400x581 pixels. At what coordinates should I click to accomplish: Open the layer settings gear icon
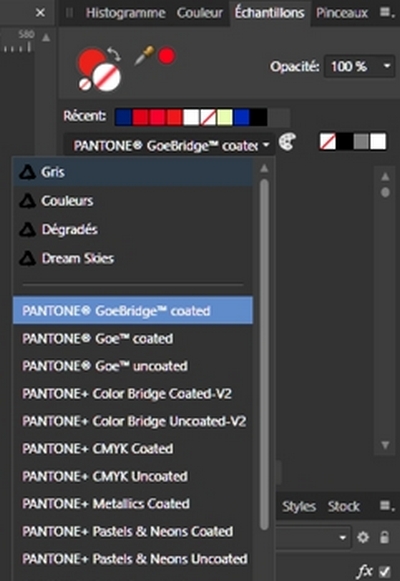[x=363, y=537]
